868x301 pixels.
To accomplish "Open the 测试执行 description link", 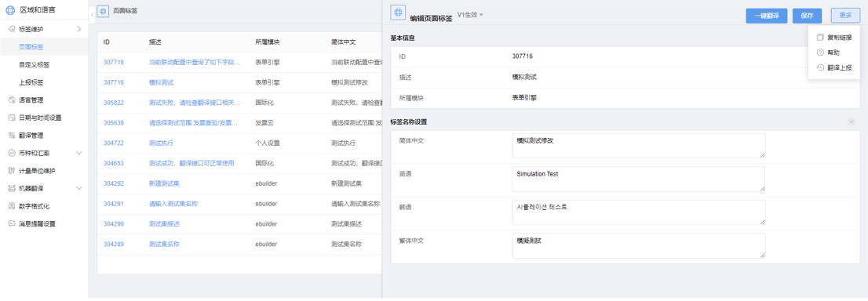I will (x=161, y=143).
